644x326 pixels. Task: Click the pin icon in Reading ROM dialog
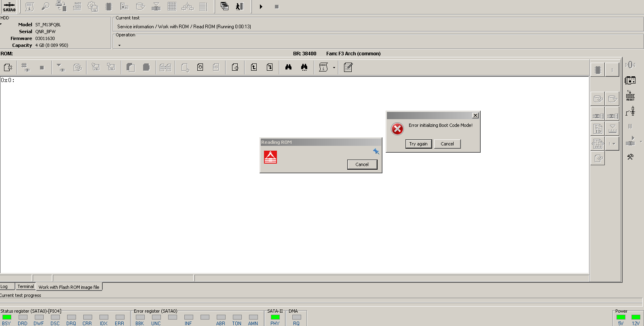click(376, 151)
